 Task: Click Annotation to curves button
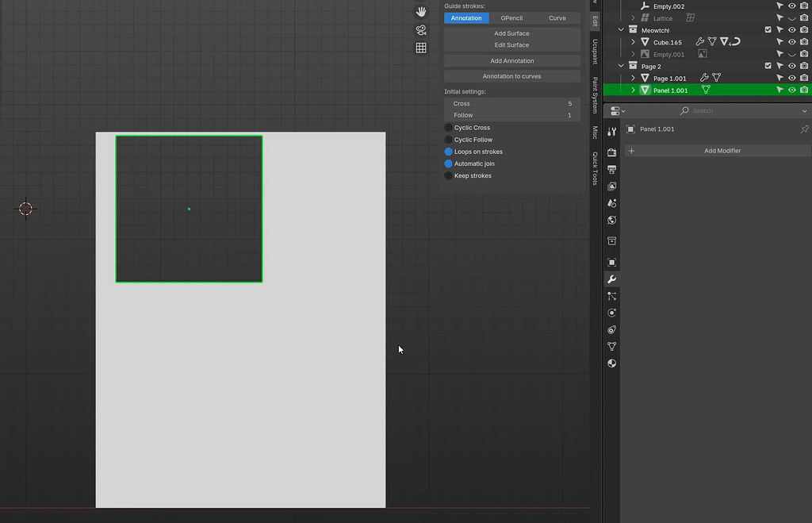pos(511,76)
